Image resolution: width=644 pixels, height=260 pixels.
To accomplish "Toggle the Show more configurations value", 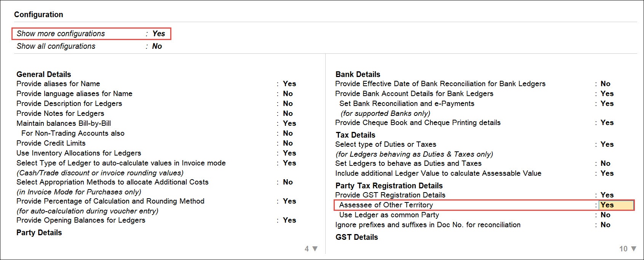I will click(x=159, y=34).
